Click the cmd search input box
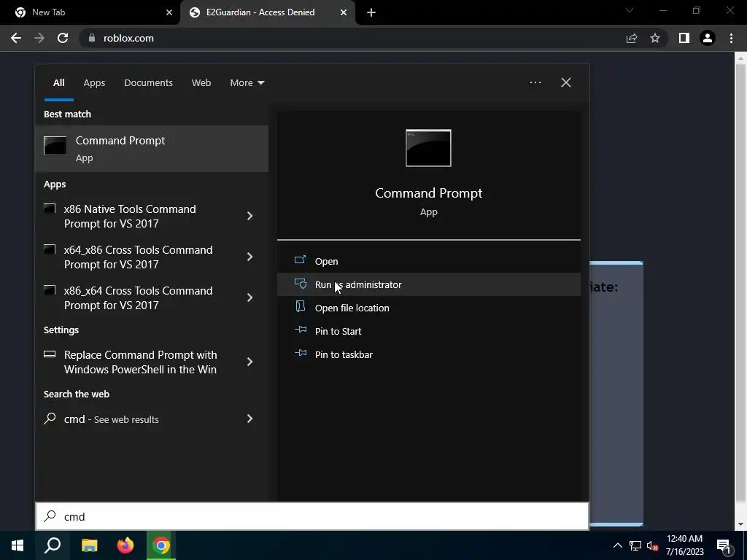The width and height of the screenshot is (747, 560). click(312, 516)
